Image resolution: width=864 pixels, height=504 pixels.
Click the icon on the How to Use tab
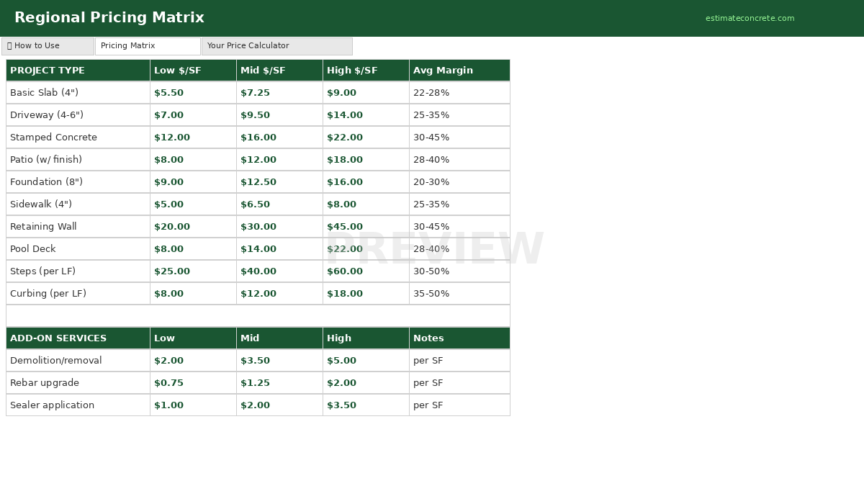[x=10, y=45]
